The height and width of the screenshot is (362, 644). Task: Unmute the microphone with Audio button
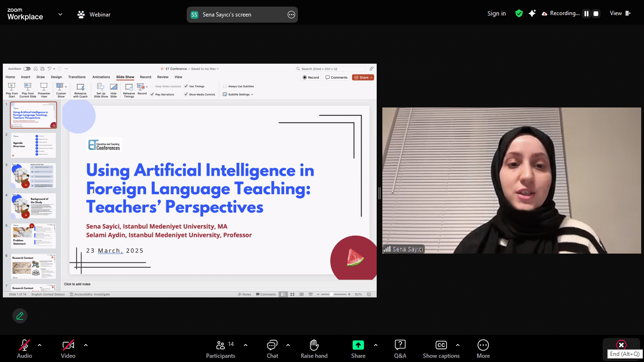25,349
